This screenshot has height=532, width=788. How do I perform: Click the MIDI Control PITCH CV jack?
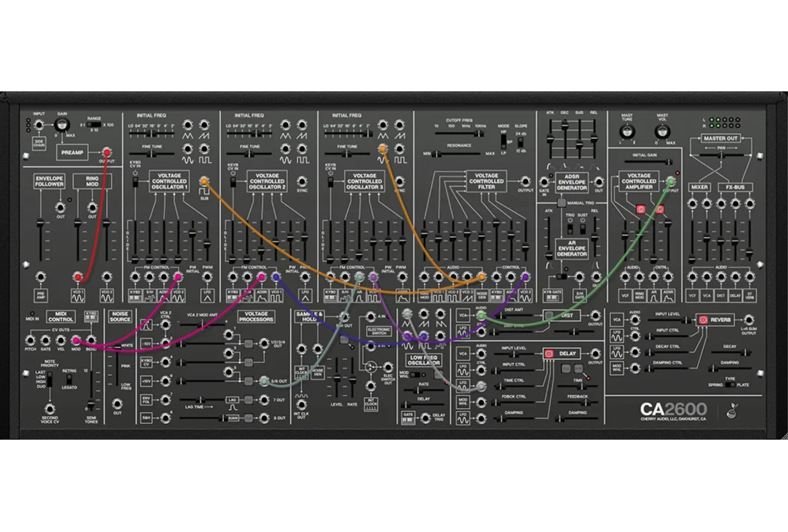tap(31, 340)
